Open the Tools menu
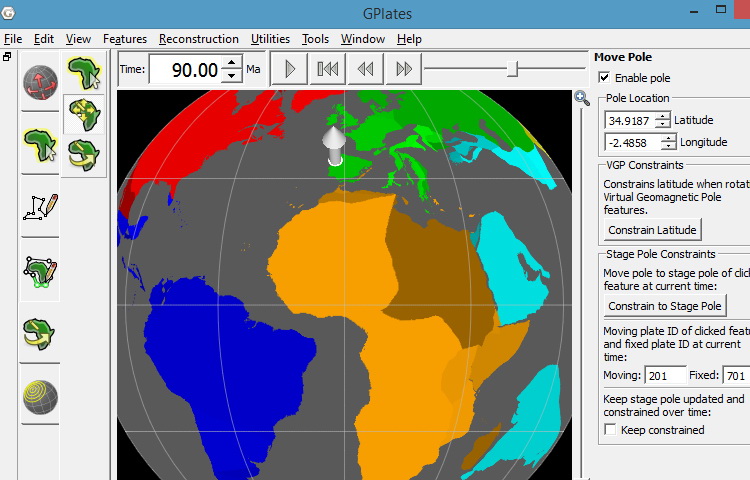This screenshot has height=480, width=750. (x=315, y=39)
